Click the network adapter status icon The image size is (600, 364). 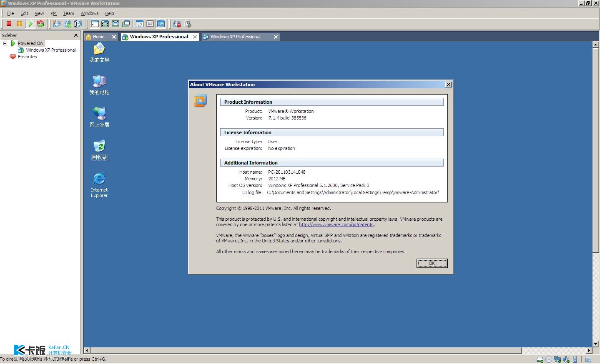557,359
